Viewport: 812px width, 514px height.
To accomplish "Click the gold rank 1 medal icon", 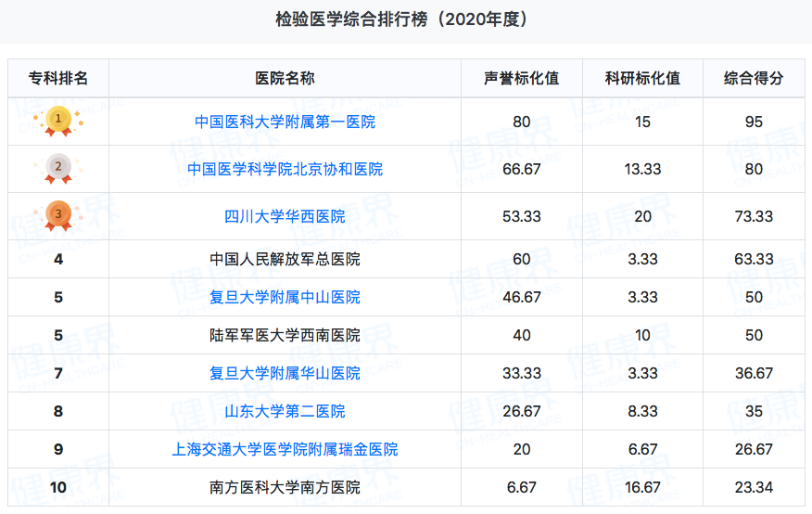I will [58, 122].
